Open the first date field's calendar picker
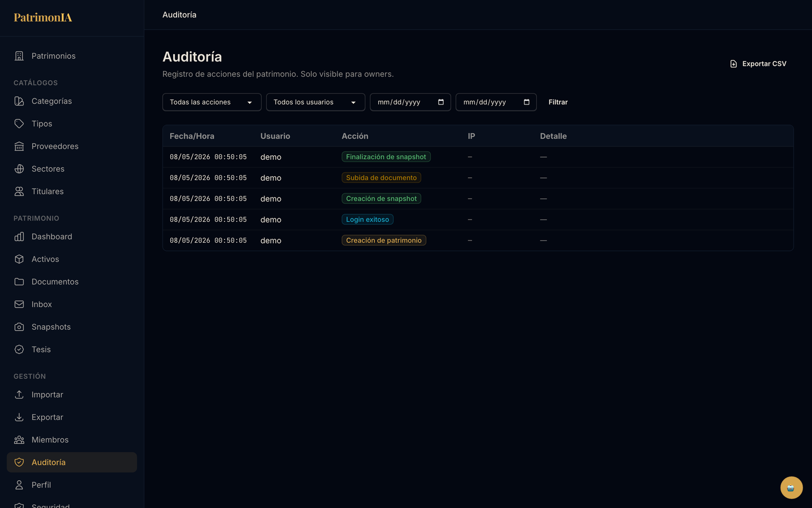The height and width of the screenshot is (508, 812). point(441,102)
